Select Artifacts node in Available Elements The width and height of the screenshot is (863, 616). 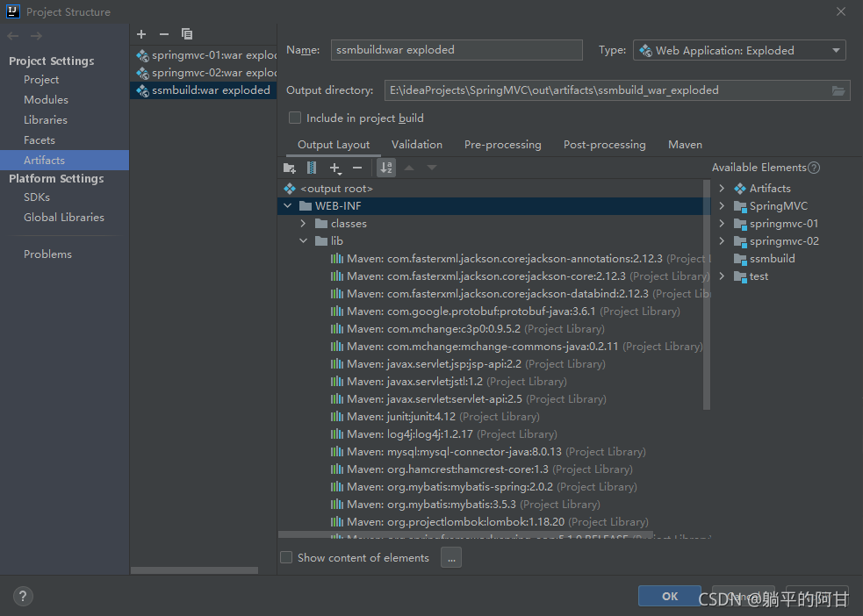[769, 189]
